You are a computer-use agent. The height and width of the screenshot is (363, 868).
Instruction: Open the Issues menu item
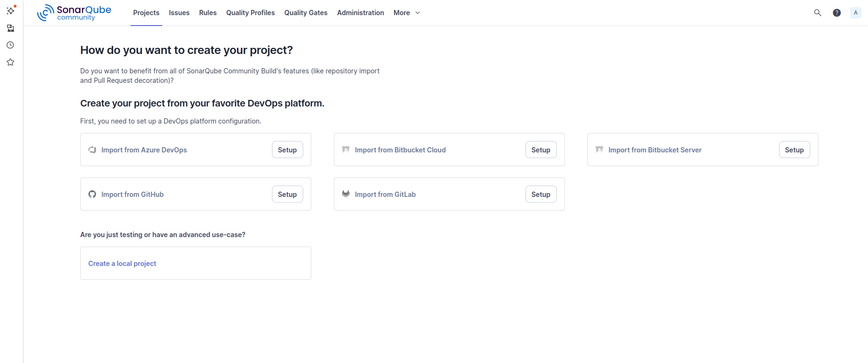(x=179, y=13)
